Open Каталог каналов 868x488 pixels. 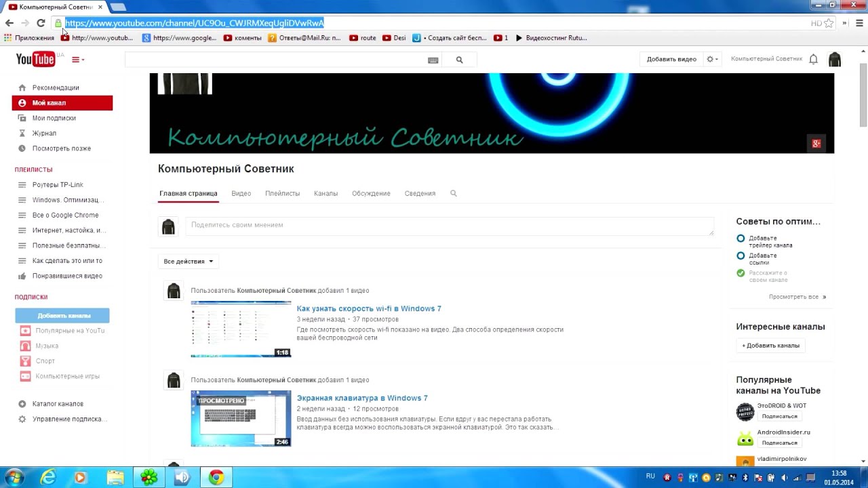click(x=58, y=404)
